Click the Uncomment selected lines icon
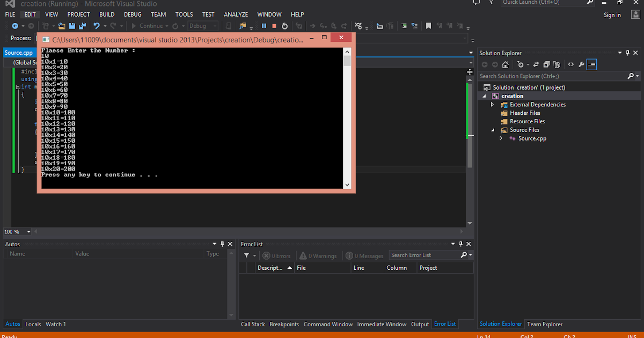The image size is (644, 338). coord(414,26)
